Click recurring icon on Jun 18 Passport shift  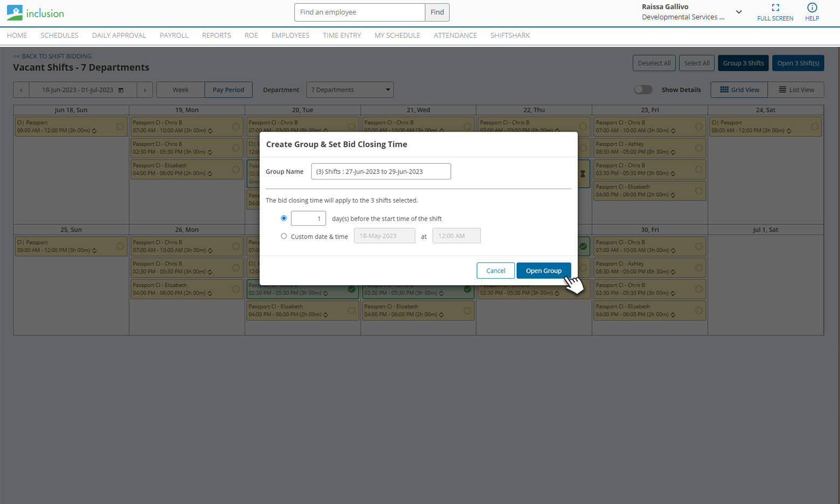tap(94, 131)
